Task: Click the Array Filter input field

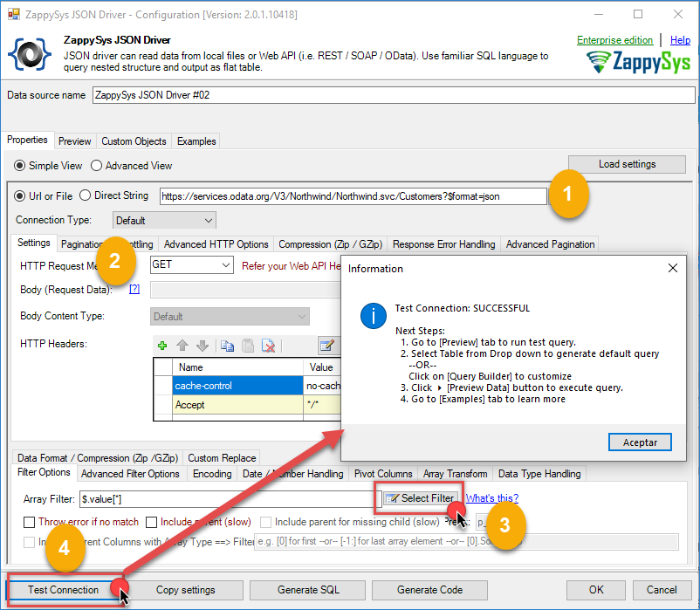Action: [230, 499]
